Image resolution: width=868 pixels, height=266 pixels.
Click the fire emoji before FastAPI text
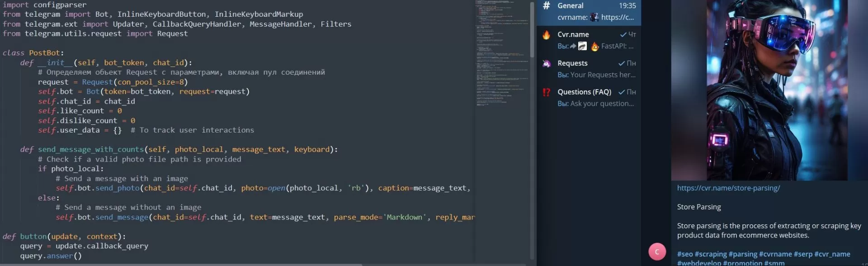(x=595, y=46)
